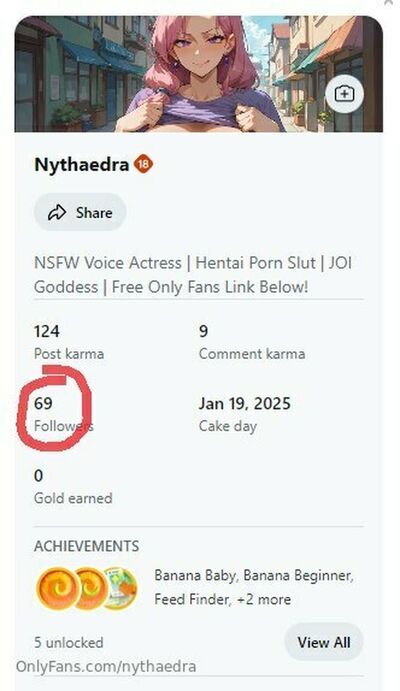Screen dimensions: 400x691
Task: Open the OnlyFans.com/nythaedra link
Action: (x=106, y=666)
